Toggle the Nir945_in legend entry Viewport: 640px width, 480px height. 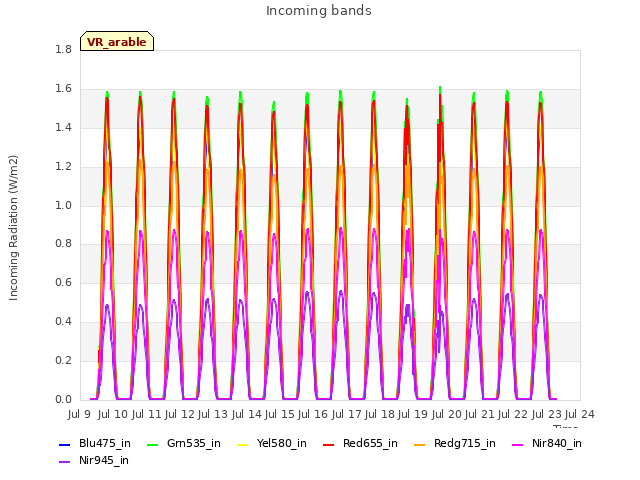click(94, 460)
